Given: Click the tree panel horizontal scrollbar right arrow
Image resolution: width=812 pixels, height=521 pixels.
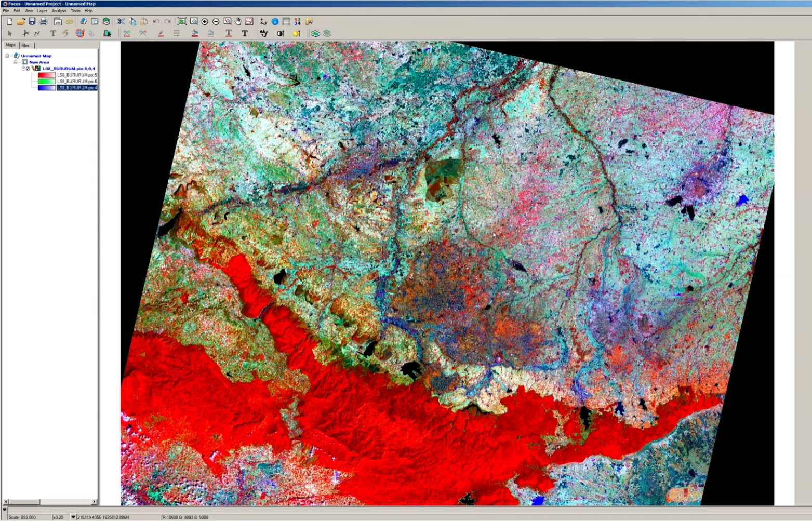Looking at the screenshot, I should [94, 502].
